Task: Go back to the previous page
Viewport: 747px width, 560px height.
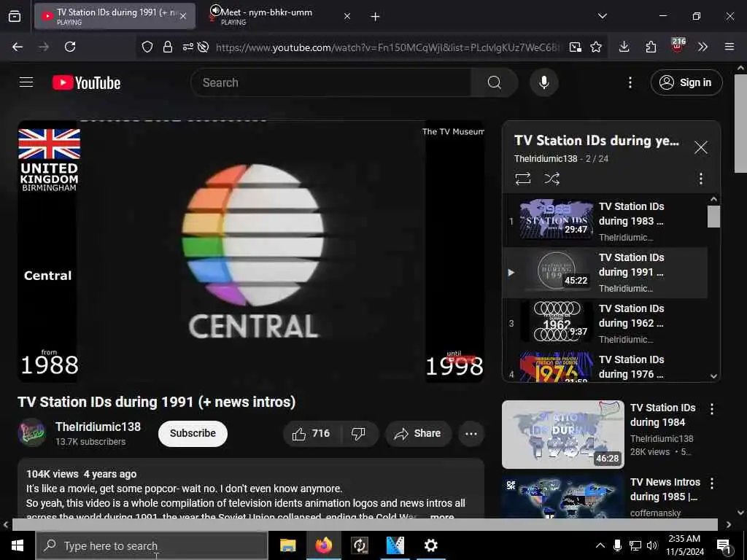Action: 18,47
